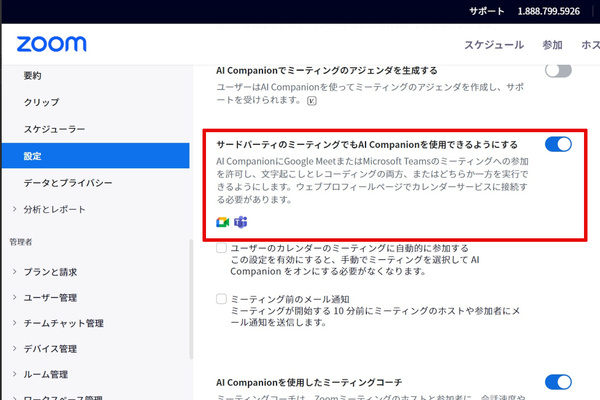This screenshot has width=600, height=400.
Task: Check ユーザーのカレンダーのミーティングに自動的に参加する
Action: [221, 248]
